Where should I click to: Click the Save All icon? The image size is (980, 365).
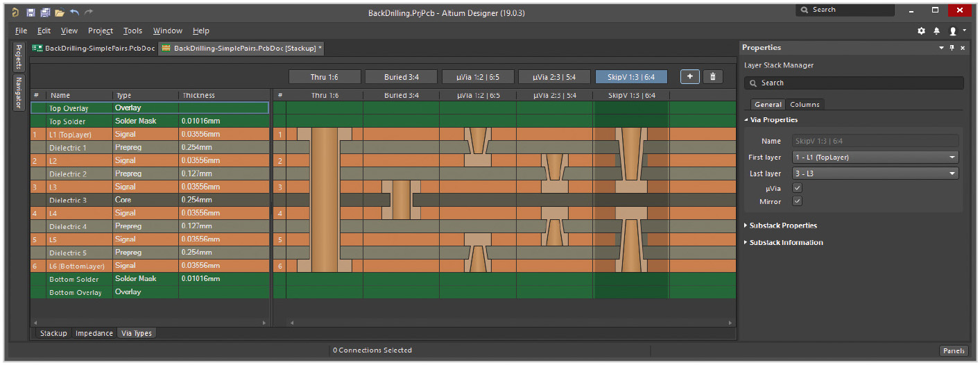click(x=45, y=12)
